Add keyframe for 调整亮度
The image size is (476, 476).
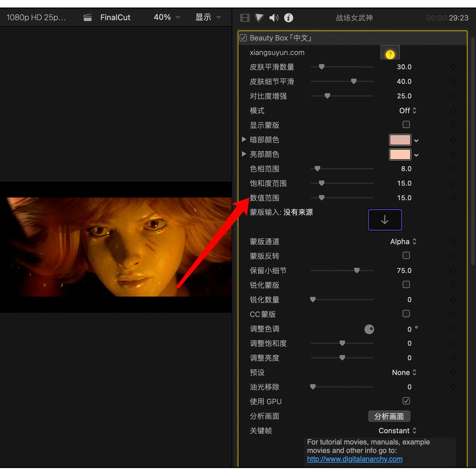point(453,357)
